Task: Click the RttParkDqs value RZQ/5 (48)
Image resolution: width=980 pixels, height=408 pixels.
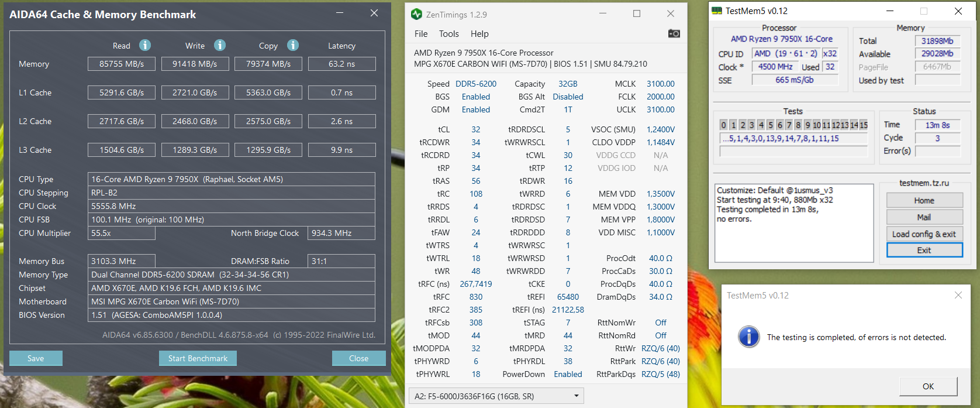Action: (x=661, y=374)
